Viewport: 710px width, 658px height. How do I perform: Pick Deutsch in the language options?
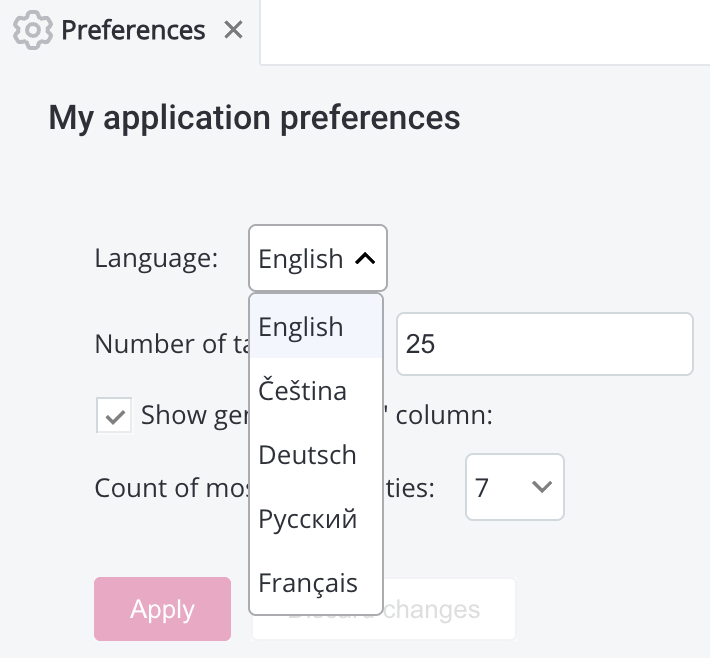tap(307, 455)
